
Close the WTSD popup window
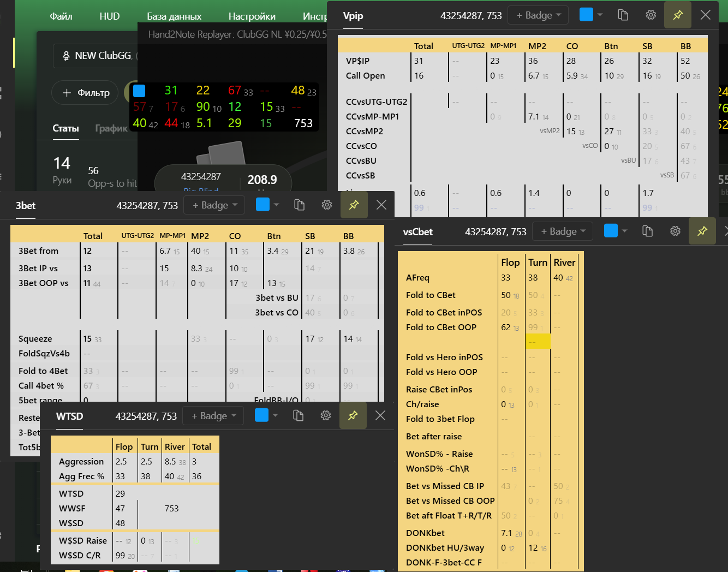point(380,415)
